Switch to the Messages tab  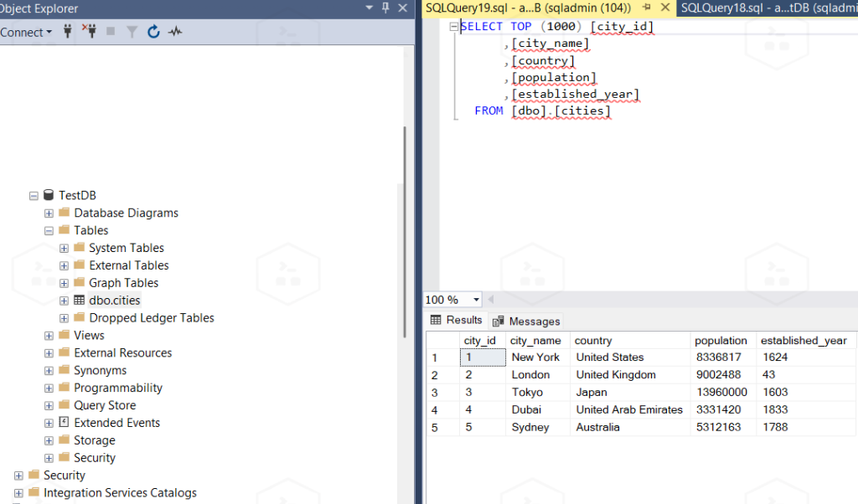click(527, 321)
